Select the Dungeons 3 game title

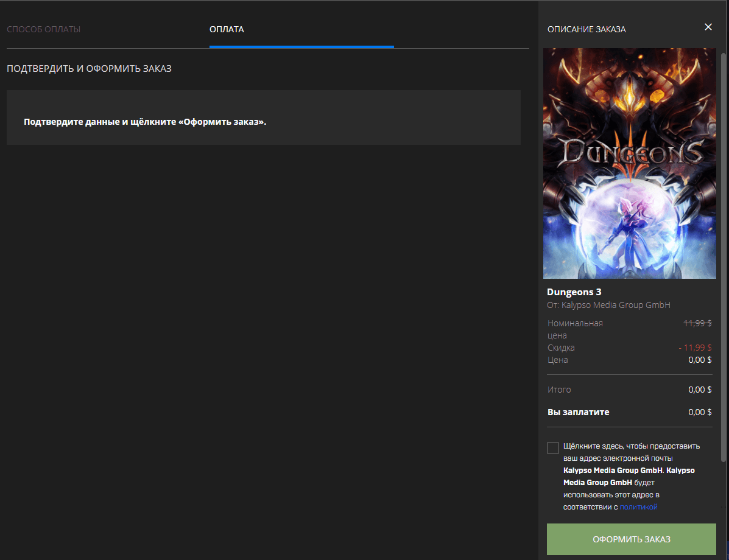point(574,292)
